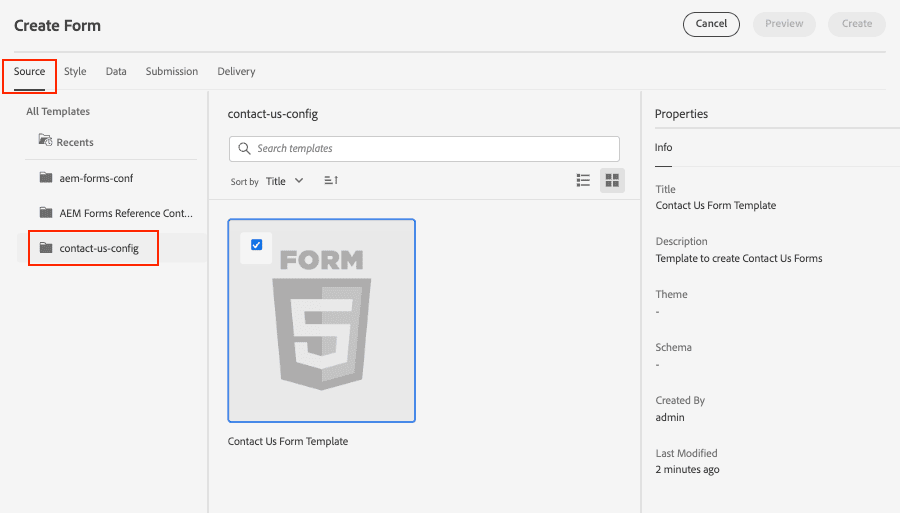
Task: Click the 'admin' Created By value
Action: (x=670, y=417)
